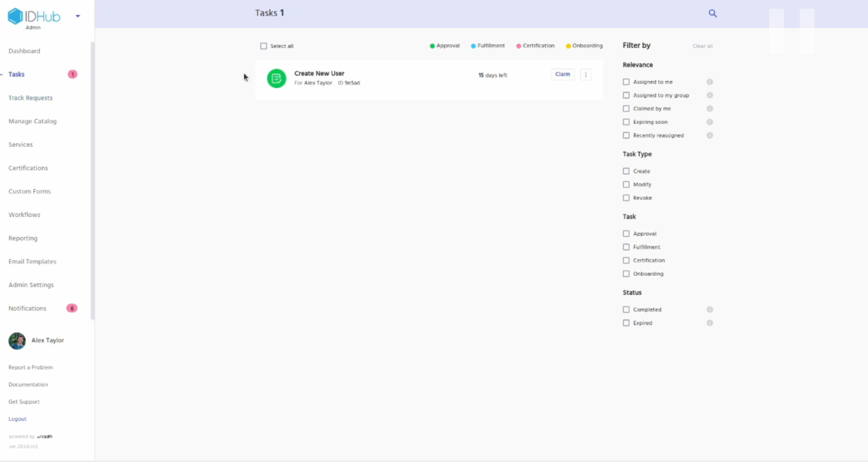
Task: Click the Logout link
Action: point(17,419)
